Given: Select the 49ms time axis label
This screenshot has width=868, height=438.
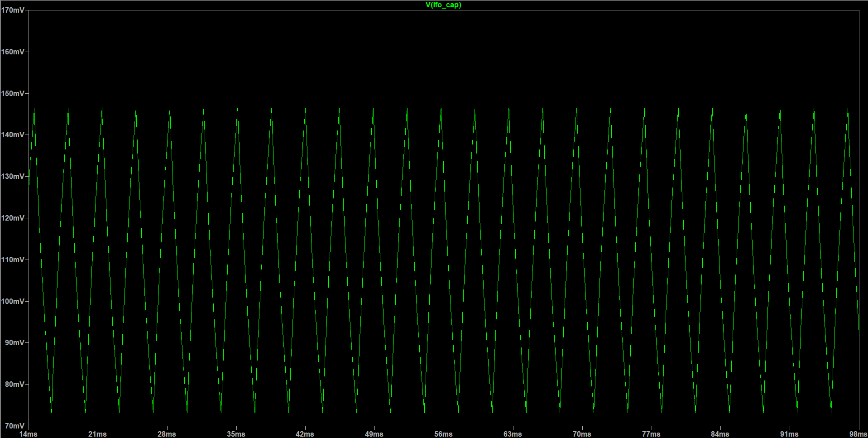Looking at the screenshot, I should [x=374, y=434].
